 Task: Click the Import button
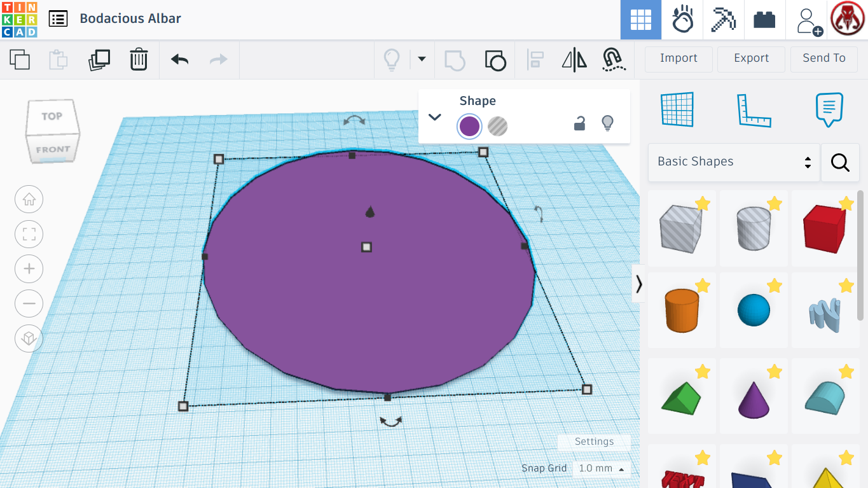click(679, 59)
